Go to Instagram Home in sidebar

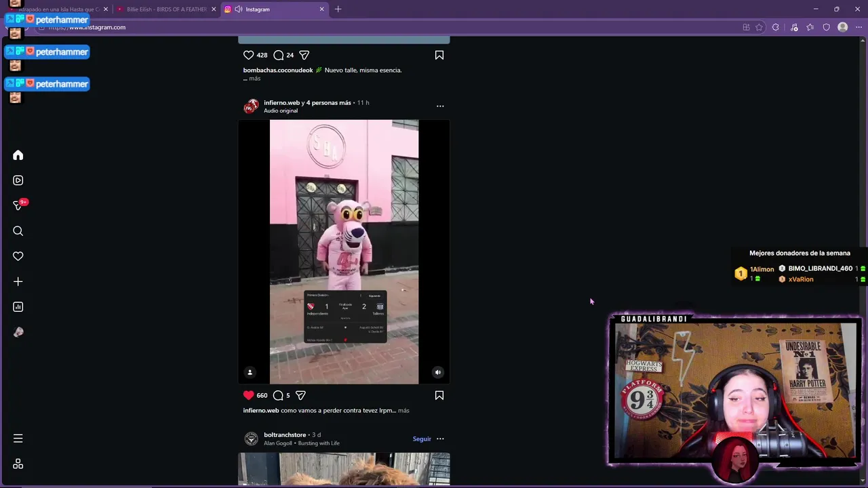(18, 155)
